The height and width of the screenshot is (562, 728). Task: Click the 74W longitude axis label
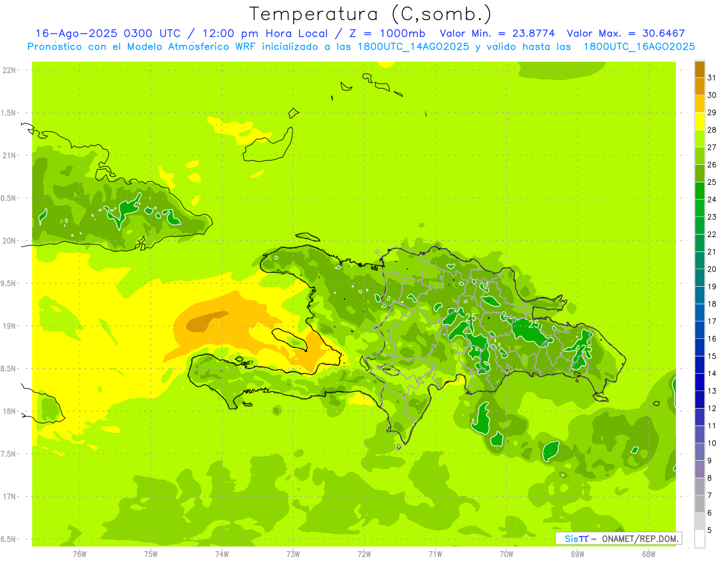[222, 554]
